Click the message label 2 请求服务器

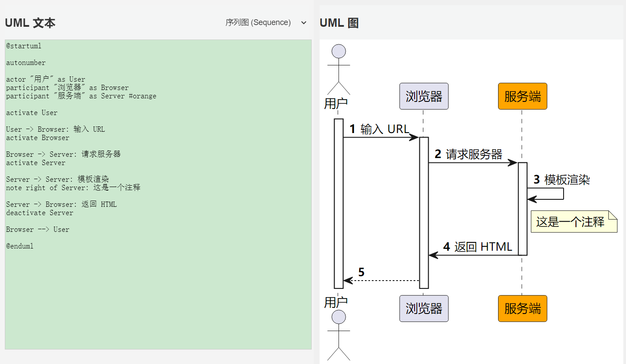[x=468, y=155]
